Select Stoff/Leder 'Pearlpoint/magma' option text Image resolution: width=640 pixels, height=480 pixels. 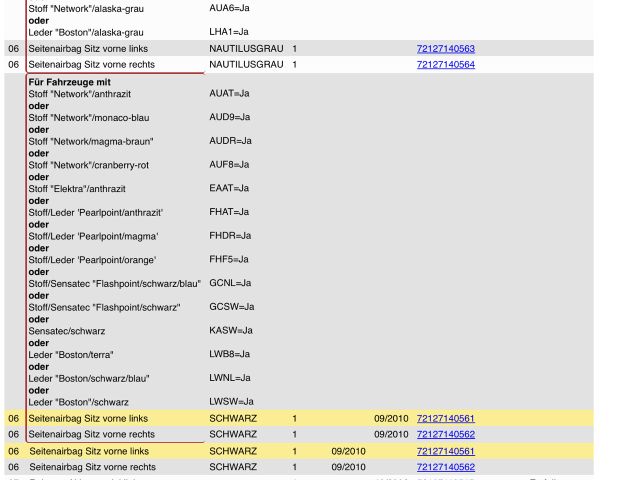[x=95, y=235]
